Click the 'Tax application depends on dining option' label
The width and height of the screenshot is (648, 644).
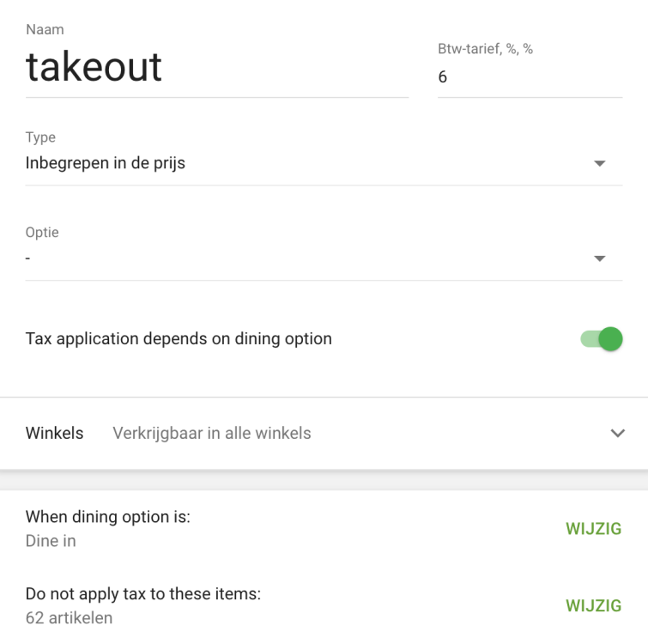(x=179, y=338)
